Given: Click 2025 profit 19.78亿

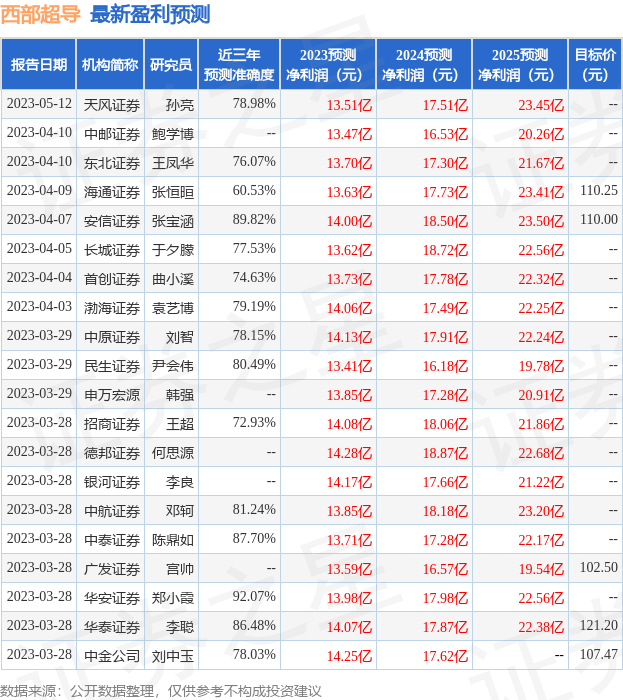Looking at the screenshot, I should tap(541, 367).
